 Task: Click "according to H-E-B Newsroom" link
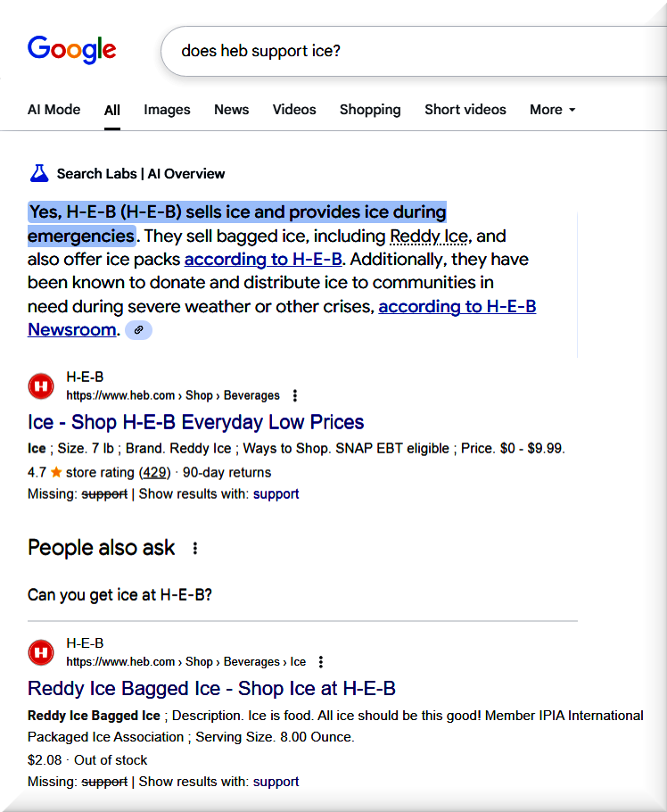pyautogui.click(x=457, y=307)
